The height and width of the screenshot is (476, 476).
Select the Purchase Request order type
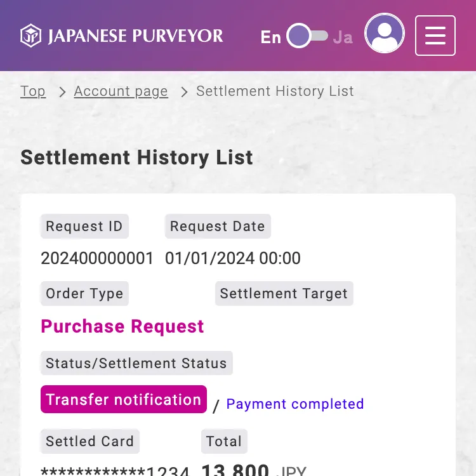coord(122,326)
